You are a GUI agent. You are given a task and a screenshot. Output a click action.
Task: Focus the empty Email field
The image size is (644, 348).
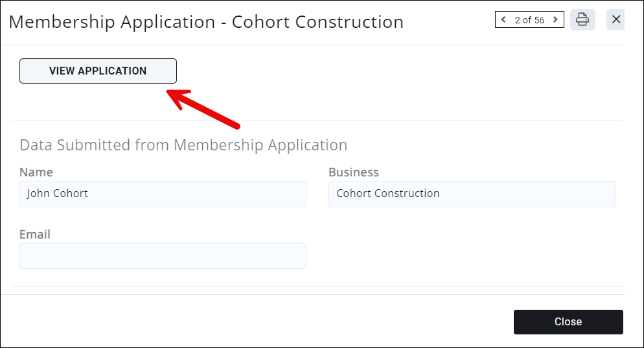(x=163, y=256)
